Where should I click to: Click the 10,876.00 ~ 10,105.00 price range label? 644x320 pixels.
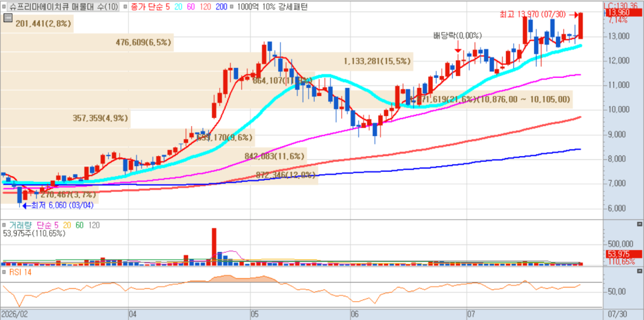523,99
